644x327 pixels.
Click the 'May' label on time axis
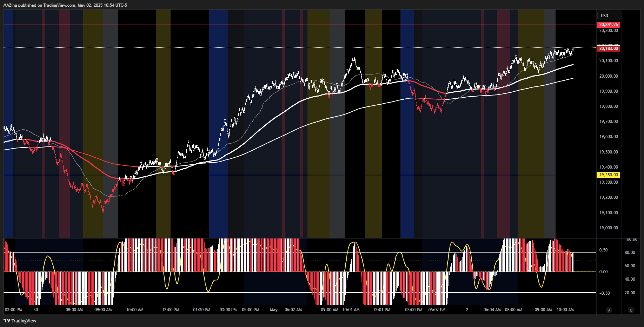pyautogui.click(x=274, y=310)
